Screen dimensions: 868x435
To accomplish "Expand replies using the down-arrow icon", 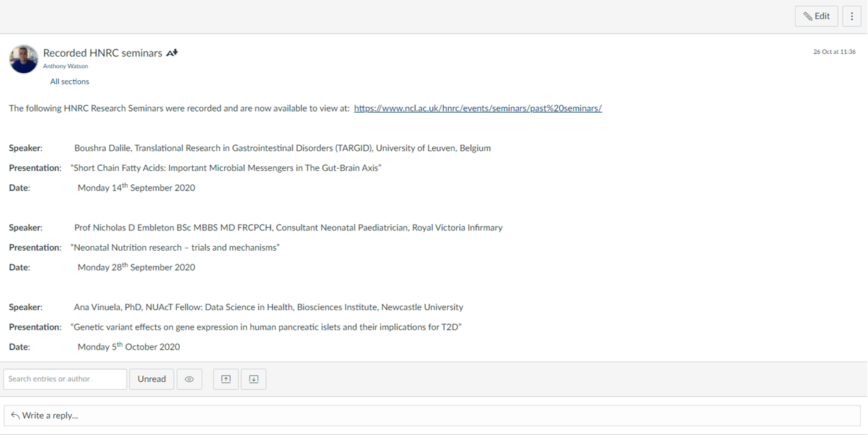I will pyautogui.click(x=253, y=379).
